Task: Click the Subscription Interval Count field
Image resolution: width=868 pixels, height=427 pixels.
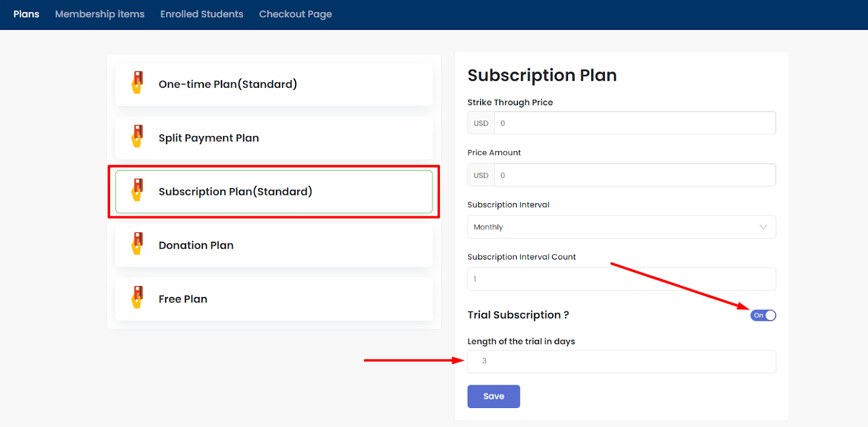Action: (622, 279)
